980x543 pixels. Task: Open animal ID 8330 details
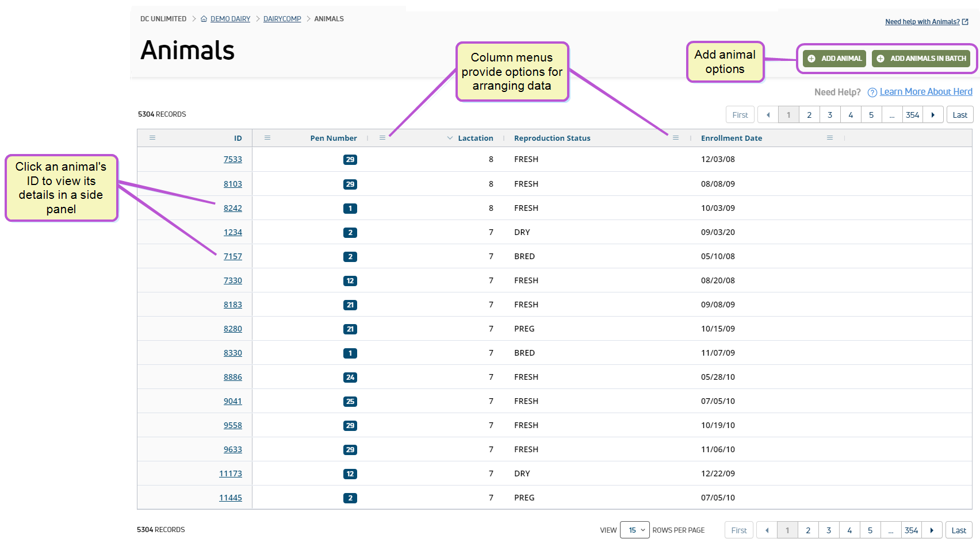coord(233,353)
